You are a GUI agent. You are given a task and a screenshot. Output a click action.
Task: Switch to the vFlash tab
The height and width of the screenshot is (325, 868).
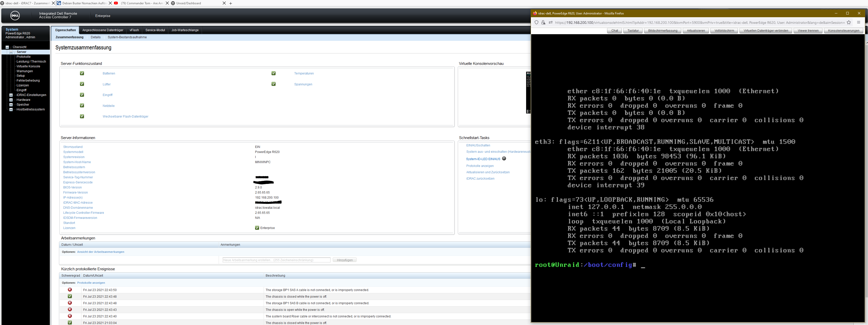pyautogui.click(x=134, y=30)
